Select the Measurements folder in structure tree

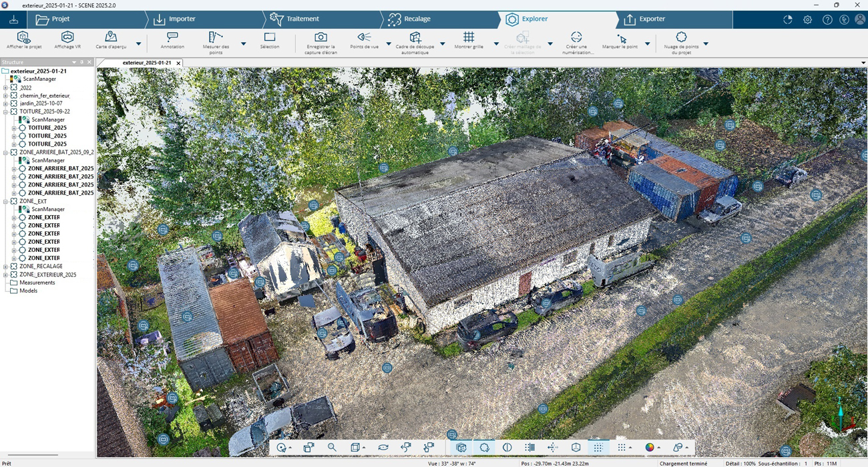(x=37, y=283)
